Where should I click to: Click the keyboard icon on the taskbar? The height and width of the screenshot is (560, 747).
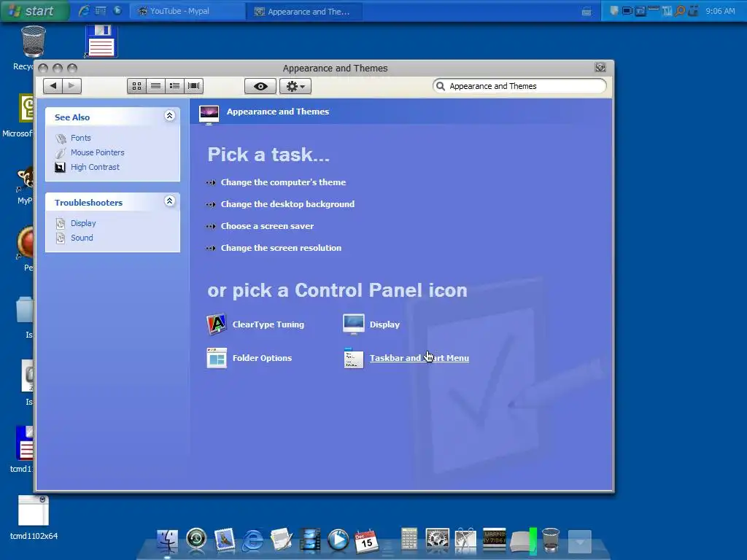(587, 12)
